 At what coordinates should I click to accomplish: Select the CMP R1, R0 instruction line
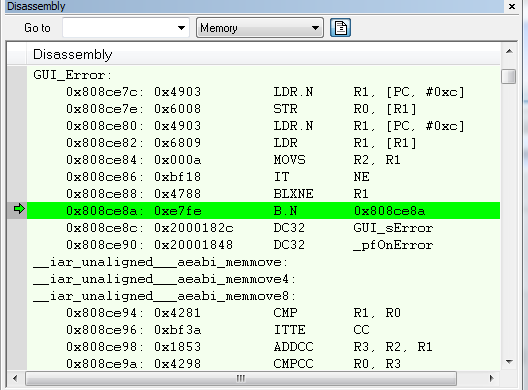[x=263, y=313]
